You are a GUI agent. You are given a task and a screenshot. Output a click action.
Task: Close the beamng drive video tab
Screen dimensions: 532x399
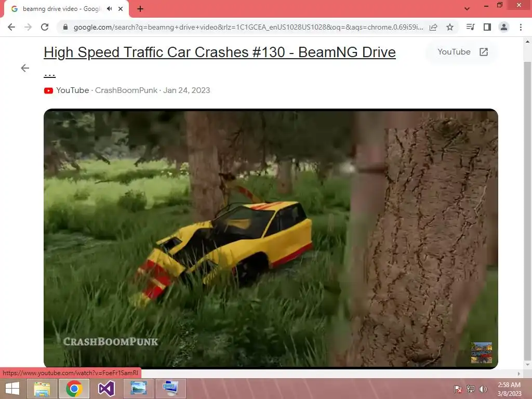pos(121,9)
